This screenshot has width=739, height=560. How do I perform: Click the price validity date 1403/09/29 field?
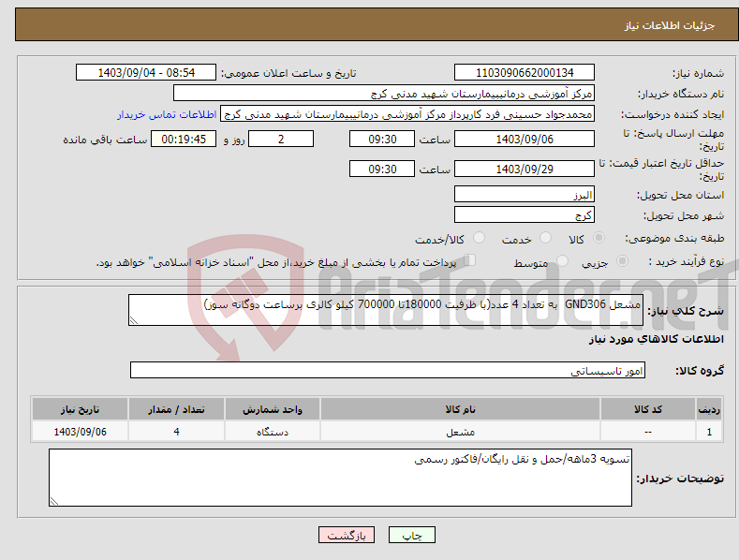pyautogui.click(x=525, y=169)
